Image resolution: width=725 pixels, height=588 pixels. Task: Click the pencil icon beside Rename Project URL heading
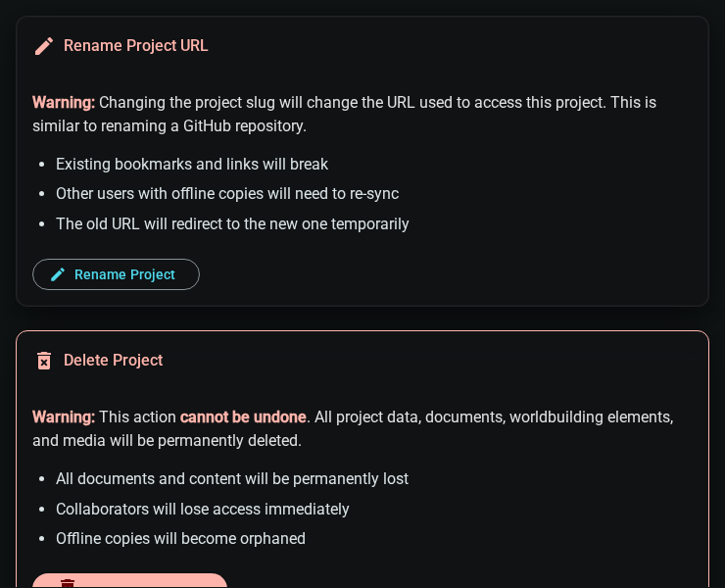pyautogui.click(x=44, y=46)
